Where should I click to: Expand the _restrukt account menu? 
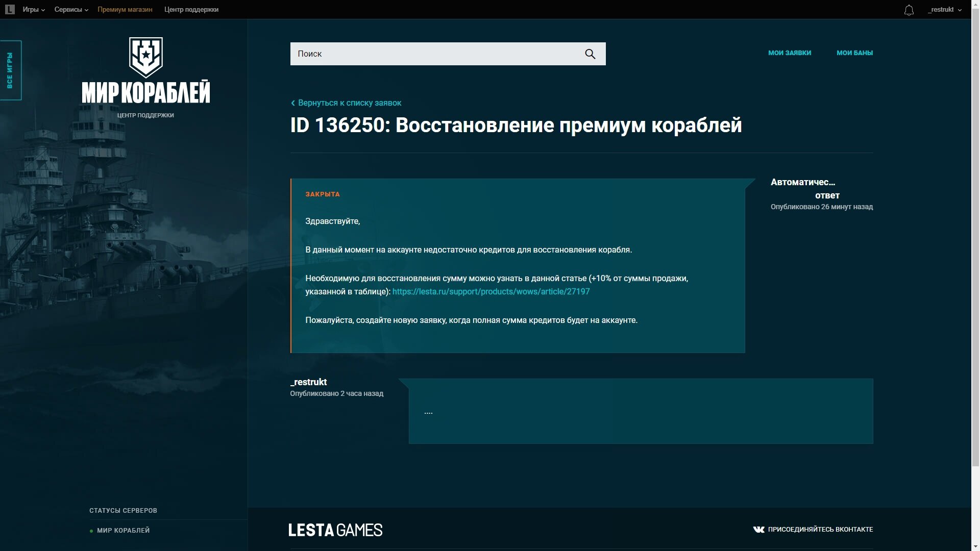coord(945,10)
